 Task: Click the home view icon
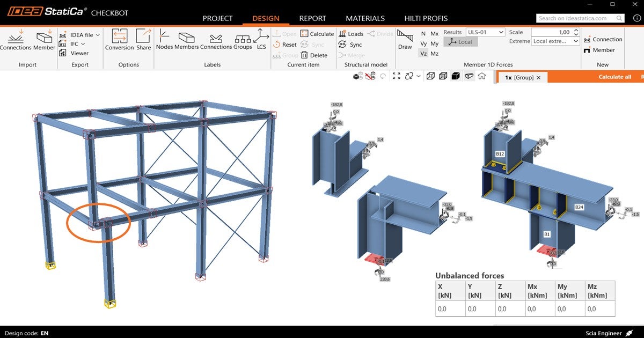coord(482,76)
